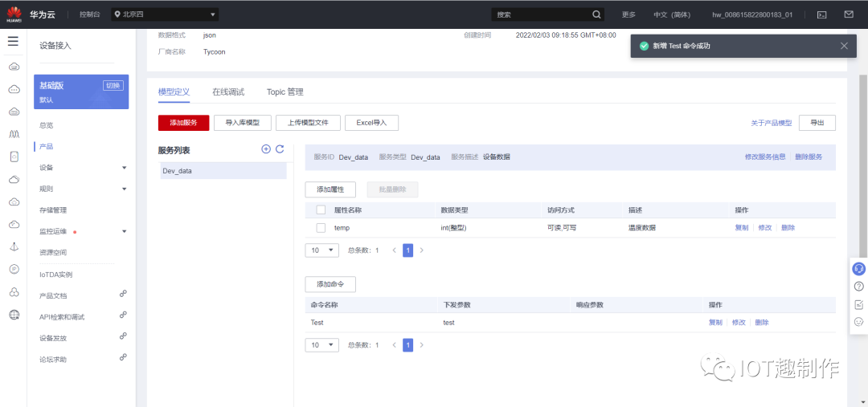Click the search magnifier icon
The width and height of the screenshot is (868, 407).
[596, 14]
